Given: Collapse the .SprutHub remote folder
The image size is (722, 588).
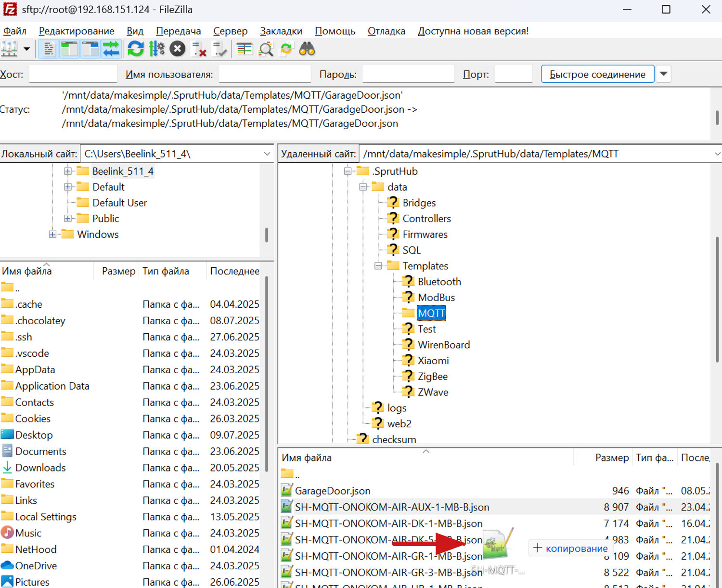Looking at the screenshot, I should [348, 171].
